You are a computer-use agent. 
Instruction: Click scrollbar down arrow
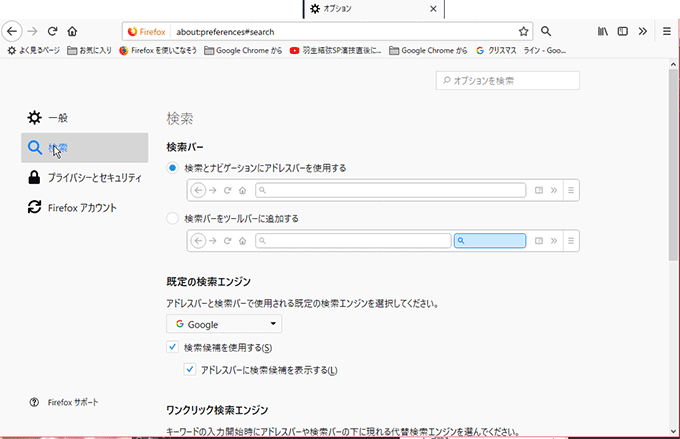pyautogui.click(x=673, y=431)
